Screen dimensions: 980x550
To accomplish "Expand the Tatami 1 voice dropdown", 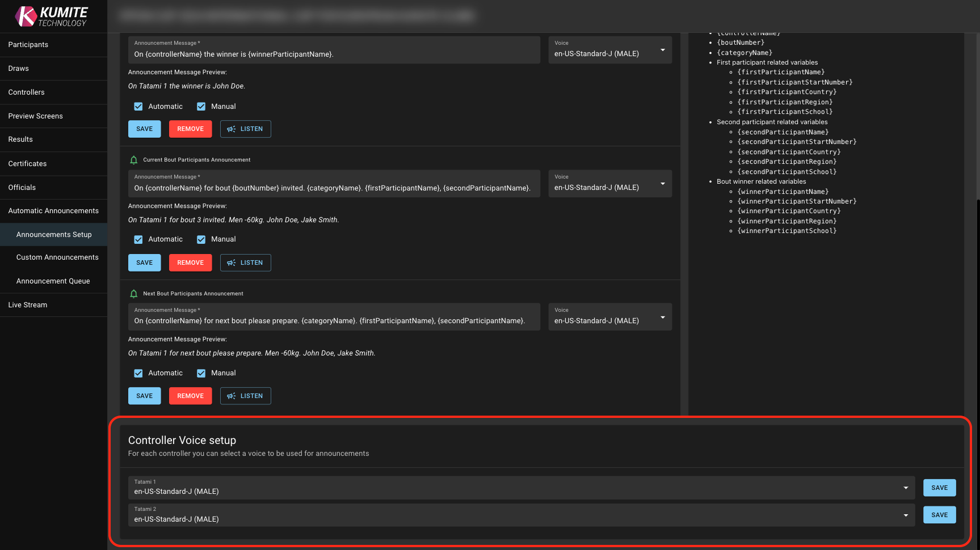I will 521,488.
